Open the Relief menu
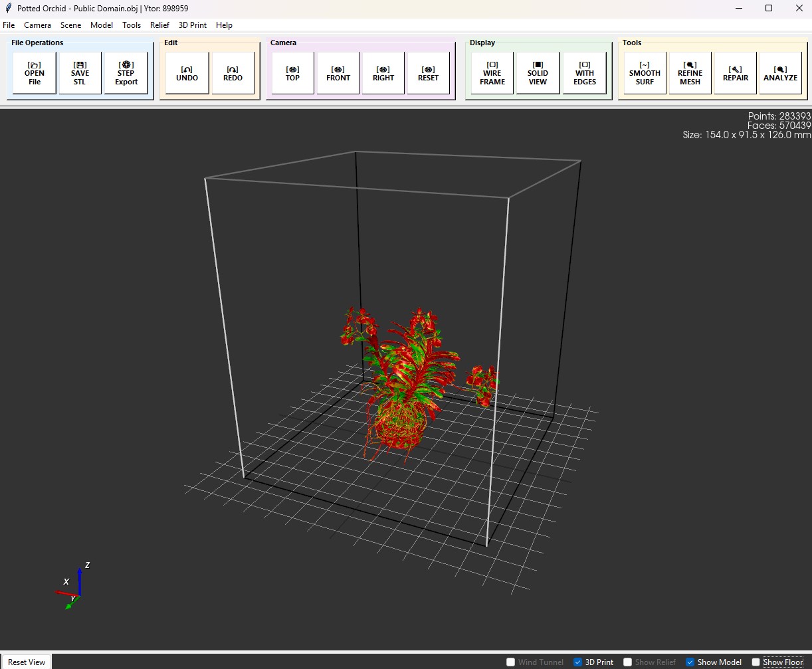The height and width of the screenshot is (669, 812). [159, 25]
